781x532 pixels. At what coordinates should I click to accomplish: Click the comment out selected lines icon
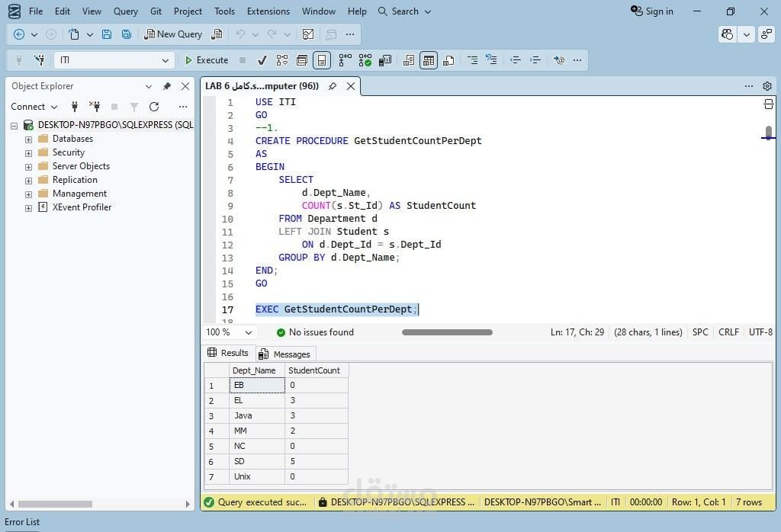pyautogui.click(x=472, y=60)
